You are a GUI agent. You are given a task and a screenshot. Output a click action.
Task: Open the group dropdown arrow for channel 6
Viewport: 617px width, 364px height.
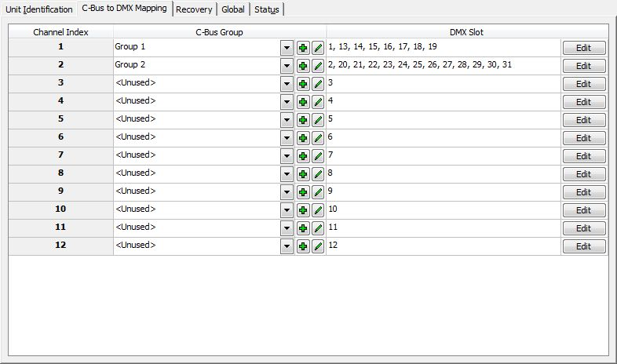pos(287,138)
